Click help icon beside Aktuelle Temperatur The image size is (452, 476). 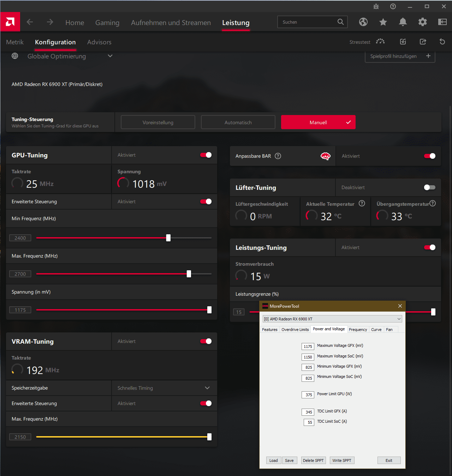click(x=362, y=203)
